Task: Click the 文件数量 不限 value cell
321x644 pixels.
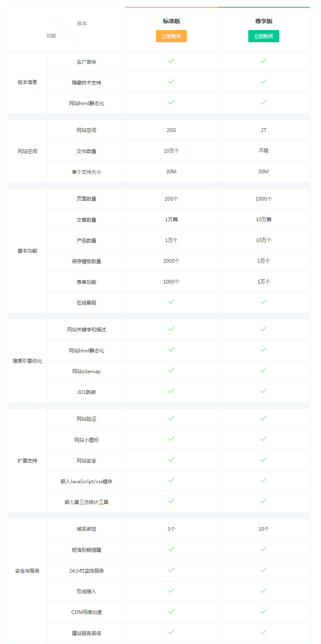Action: coord(264,151)
